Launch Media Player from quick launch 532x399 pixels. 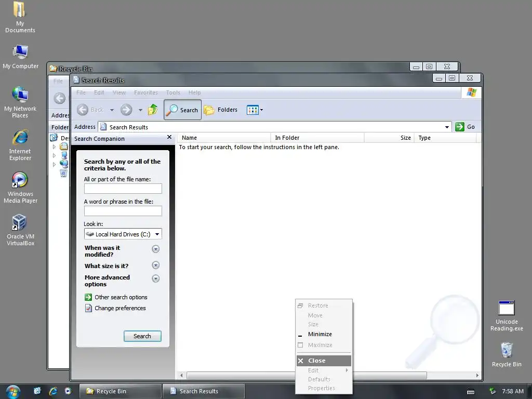(x=68, y=391)
